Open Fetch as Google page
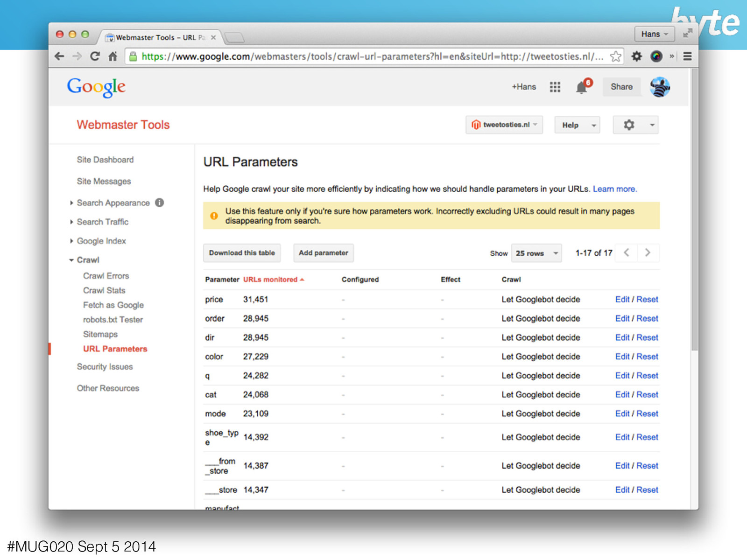Viewport: 747px width, 560px height. point(113,305)
